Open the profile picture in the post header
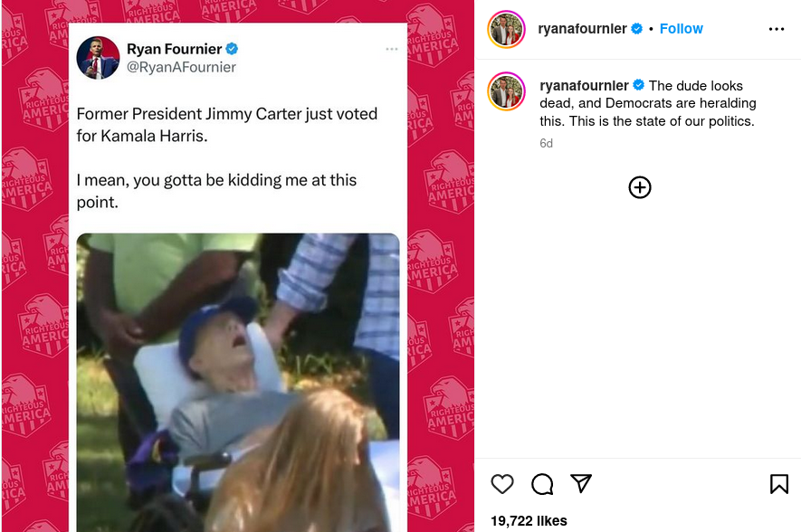Screen dimensions: 801x532 tap(506, 29)
